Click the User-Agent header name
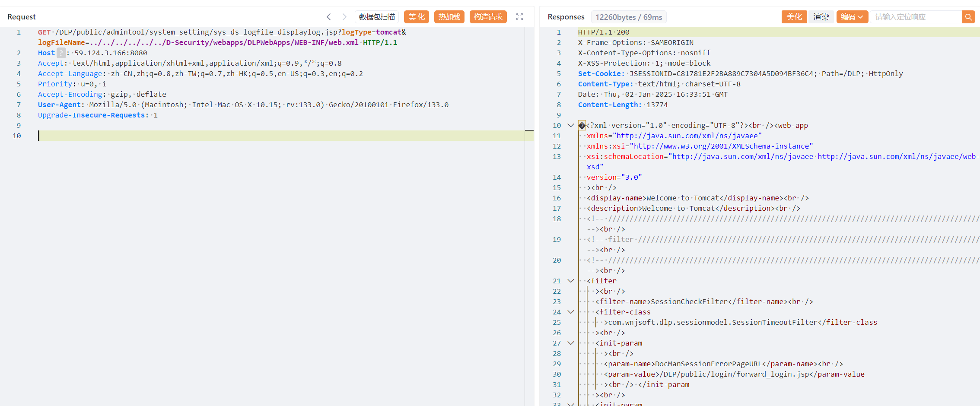Screen dimensions: 980x406 (59, 105)
